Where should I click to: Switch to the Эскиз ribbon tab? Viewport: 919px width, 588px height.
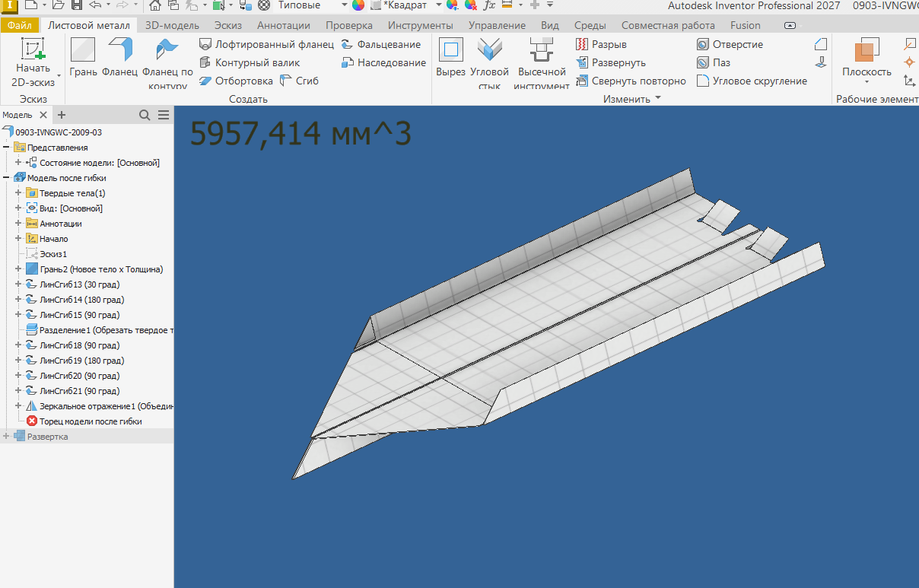coord(228,25)
